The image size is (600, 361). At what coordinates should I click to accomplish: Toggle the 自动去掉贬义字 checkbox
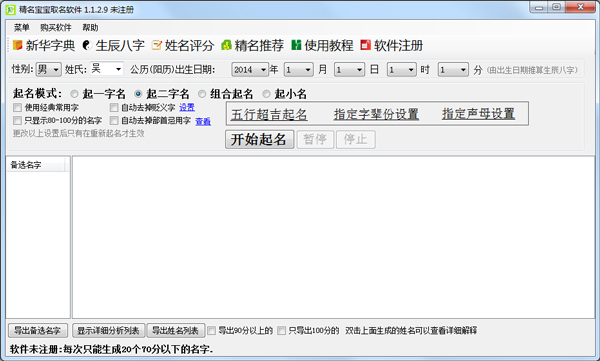[114, 108]
